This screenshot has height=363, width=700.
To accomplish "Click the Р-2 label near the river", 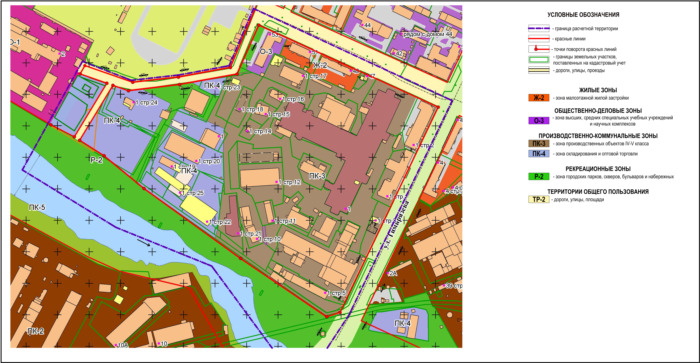I will pyautogui.click(x=96, y=160).
